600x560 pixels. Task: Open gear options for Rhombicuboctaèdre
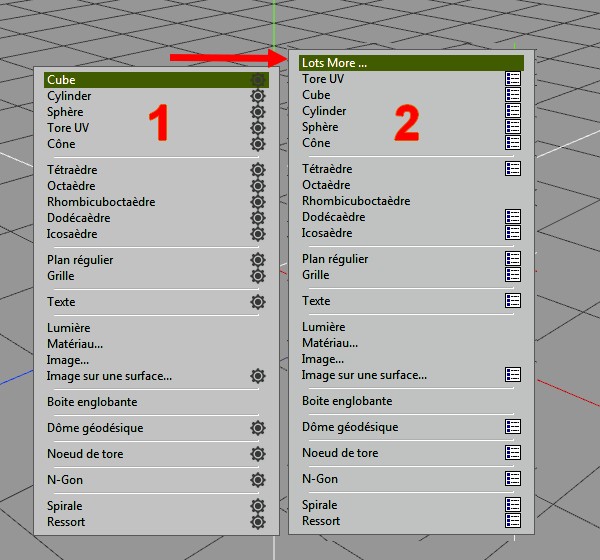tap(258, 202)
